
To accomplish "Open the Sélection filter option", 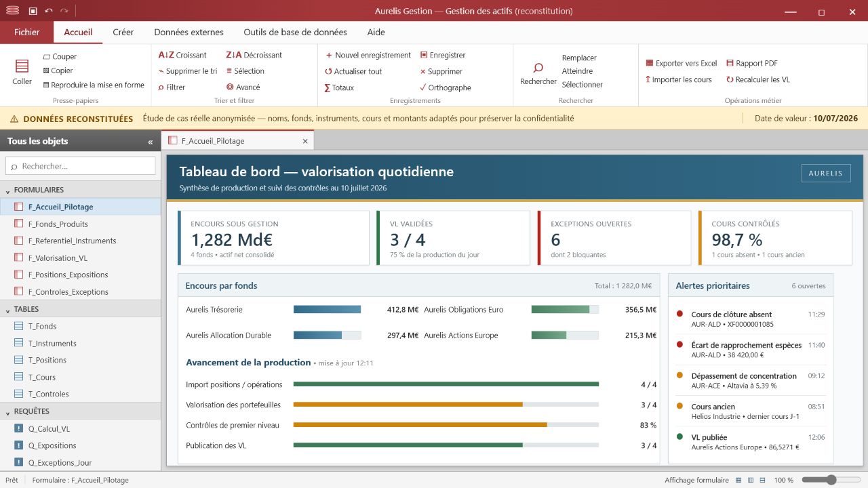I will click(245, 71).
